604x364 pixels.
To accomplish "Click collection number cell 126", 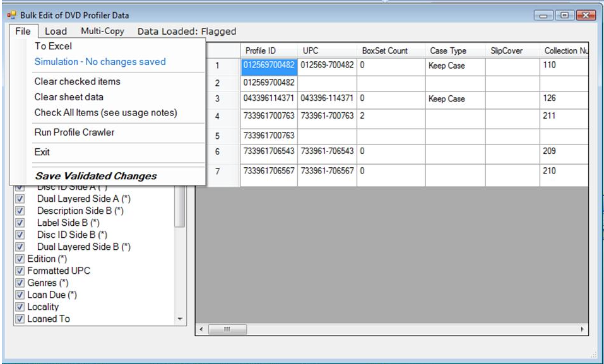I will (x=564, y=100).
